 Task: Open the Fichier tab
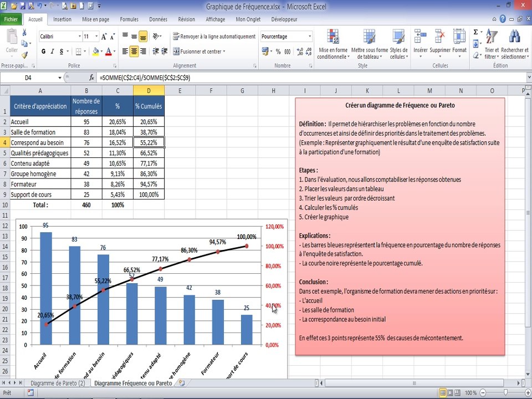[x=11, y=19]
